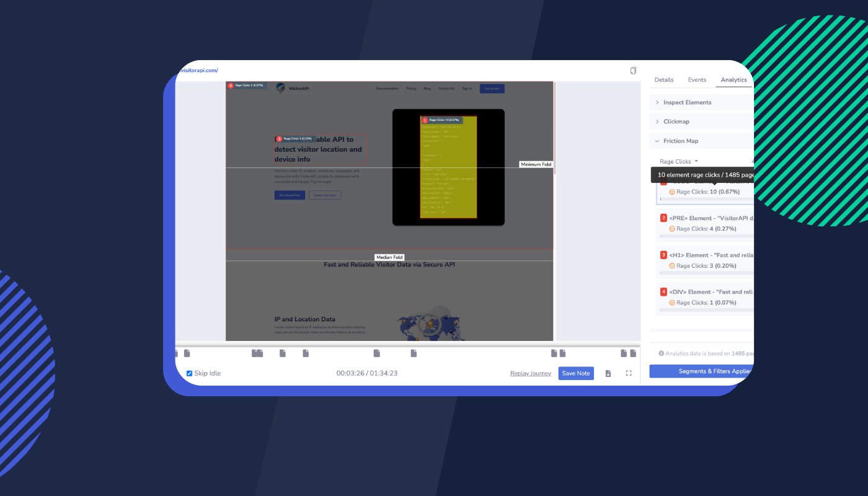Select the H1 Element friction card
This screenshot has width=868, height=496.
pos(705,262)
